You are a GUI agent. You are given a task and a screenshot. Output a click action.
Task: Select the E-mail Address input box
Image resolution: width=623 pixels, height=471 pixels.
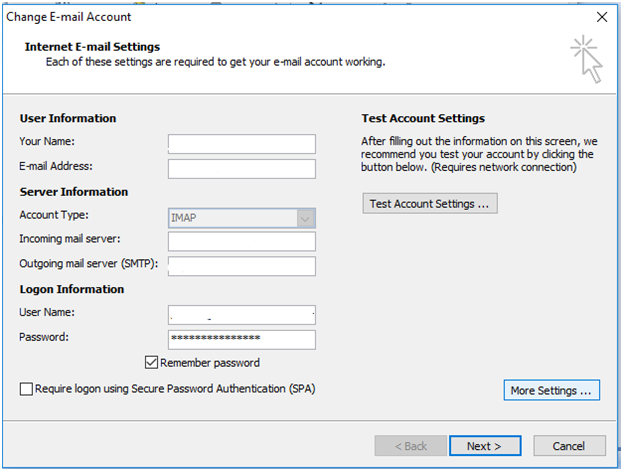(x=242, y=168)
